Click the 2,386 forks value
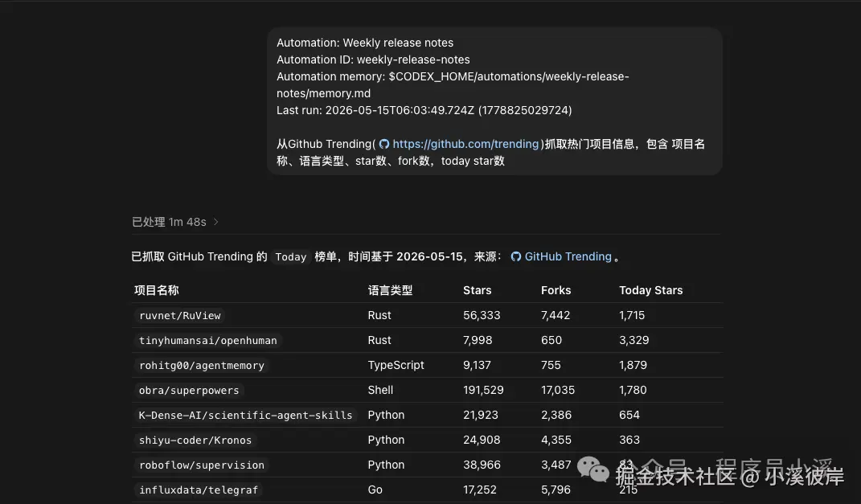861x504 pixels. (x=556, y=415)
